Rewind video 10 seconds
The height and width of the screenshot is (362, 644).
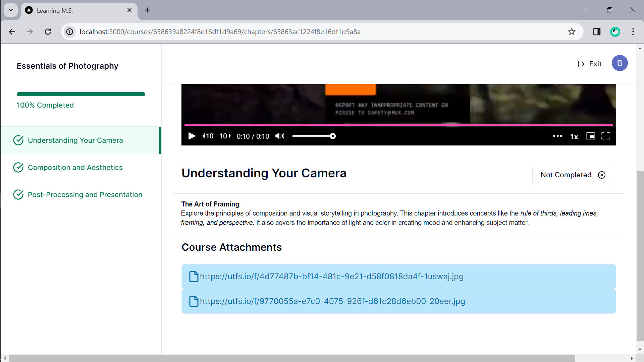208,136
